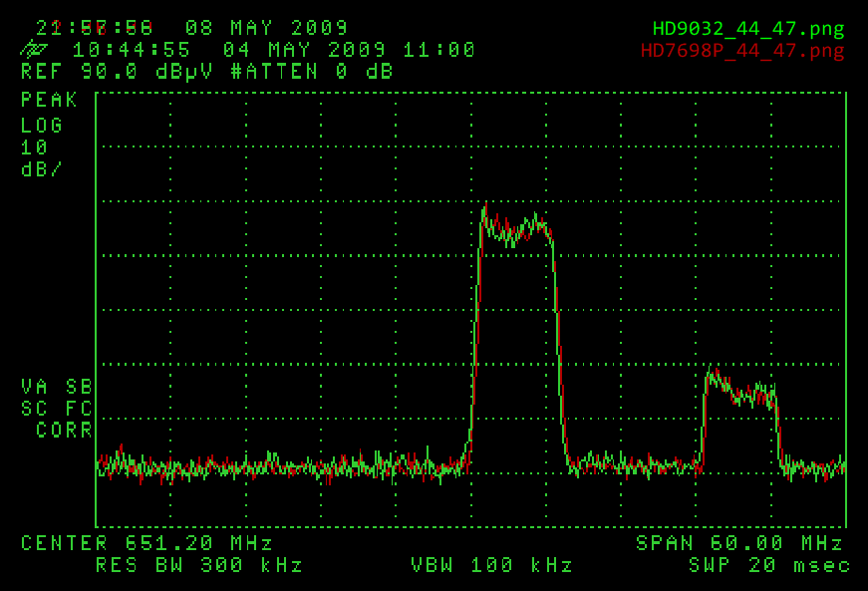Select the green HD9032_44_47.png legend label
The width and height of the screenshot is (868, 591).
[x=747, y=29]
